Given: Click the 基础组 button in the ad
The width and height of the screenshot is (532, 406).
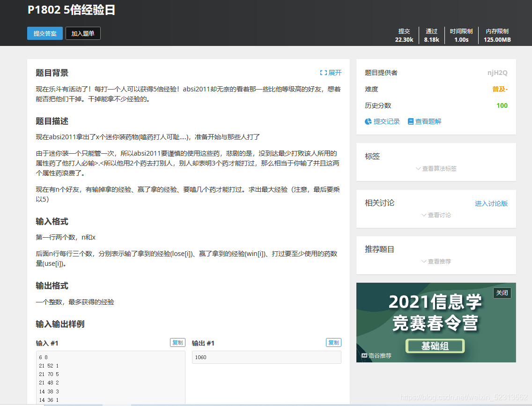Looking at the screenshot, I should tap(435, 346).
